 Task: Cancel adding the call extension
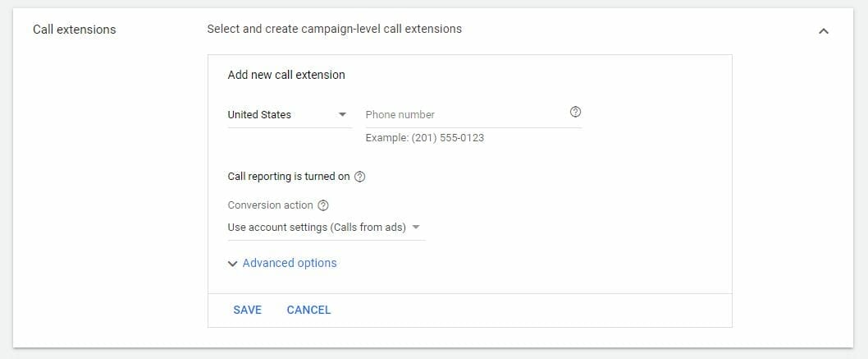308,310
